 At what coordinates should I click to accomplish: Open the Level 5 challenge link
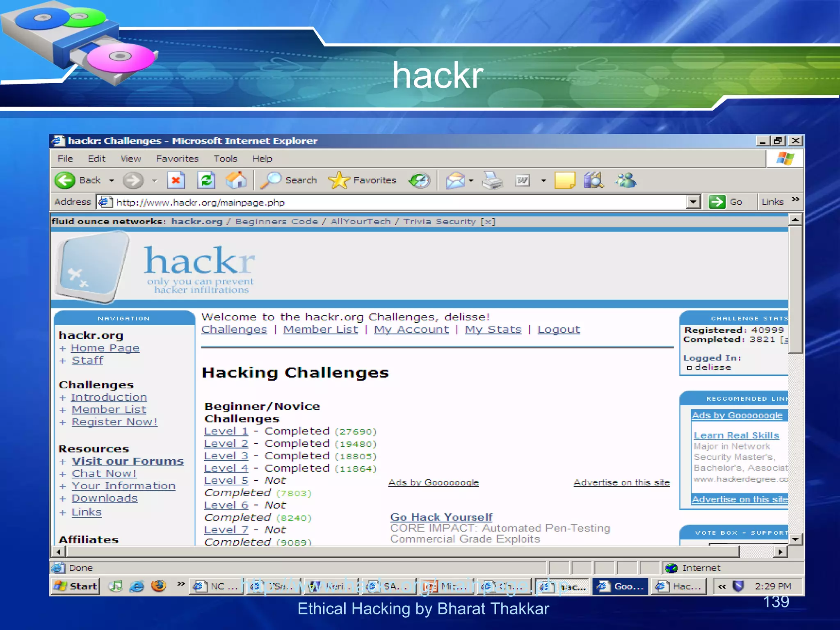(x=226, y=480)
